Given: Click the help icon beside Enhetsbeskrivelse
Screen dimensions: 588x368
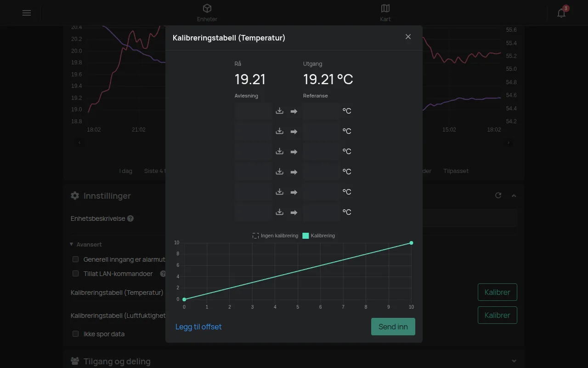Looking at the screenshot, I should tap(130, 218).
